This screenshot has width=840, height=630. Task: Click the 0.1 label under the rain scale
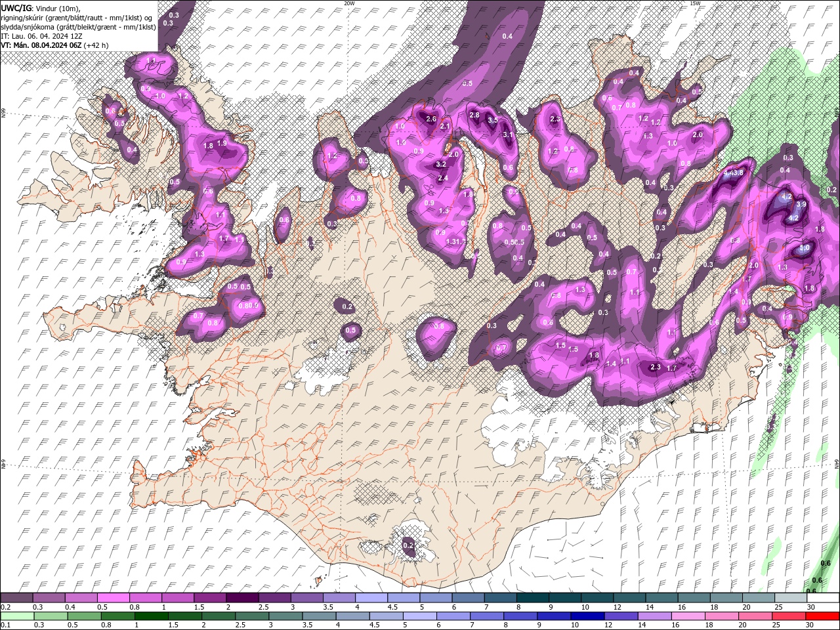(5, 625)
